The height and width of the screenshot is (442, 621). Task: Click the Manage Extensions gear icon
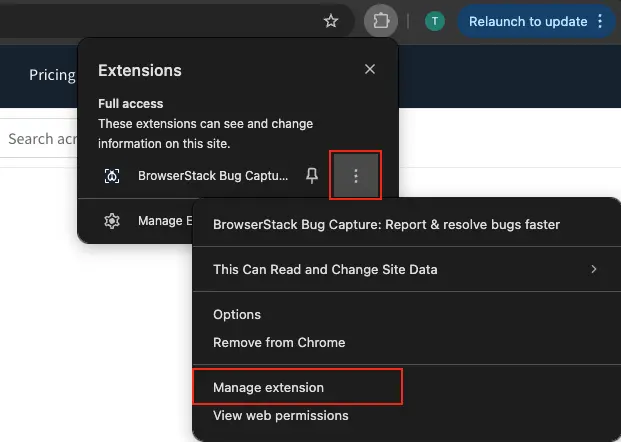(112, 221)
